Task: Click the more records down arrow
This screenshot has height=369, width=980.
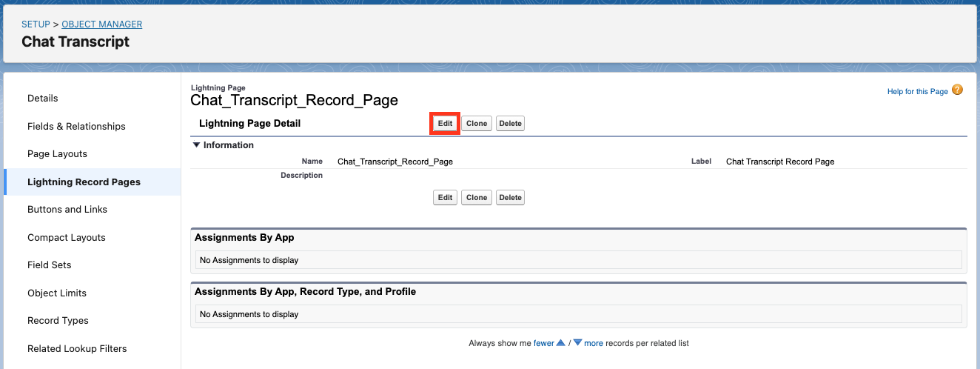Action: pyautogui.click(x=578, y=343)
